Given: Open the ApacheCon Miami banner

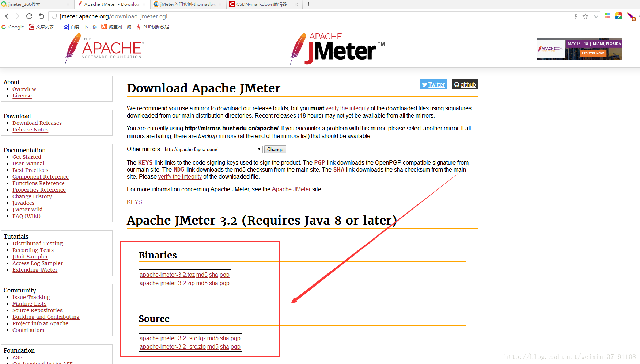Looking at the screenshot, I should click(579, 49).
